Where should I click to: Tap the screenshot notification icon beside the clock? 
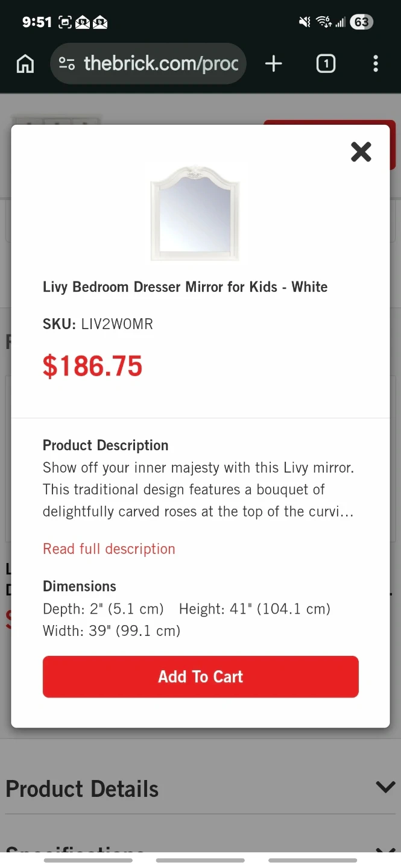[x=65, y=22]
